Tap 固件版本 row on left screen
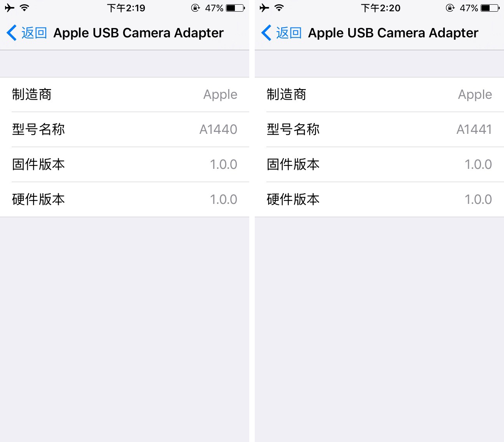 [125, 165]
